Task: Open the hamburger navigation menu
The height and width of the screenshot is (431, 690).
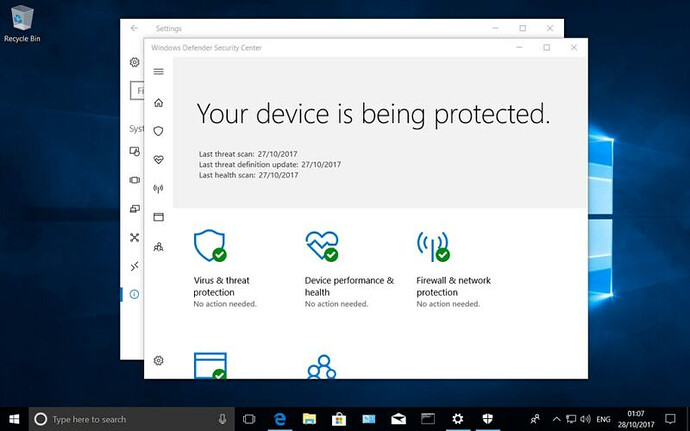Action: [x=158, y=72]
